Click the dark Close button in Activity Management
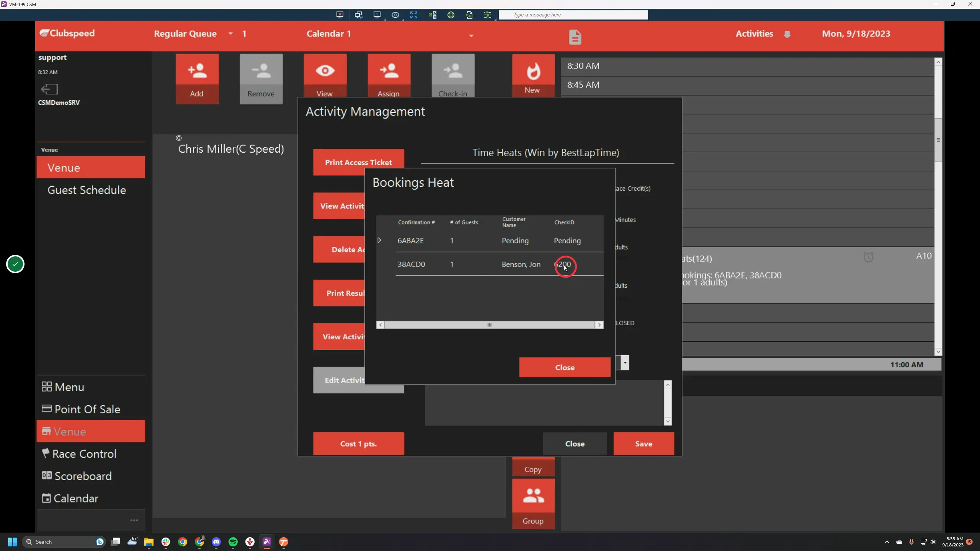The width and height of the screenshot is (980, 551). [x=575, y=443]
